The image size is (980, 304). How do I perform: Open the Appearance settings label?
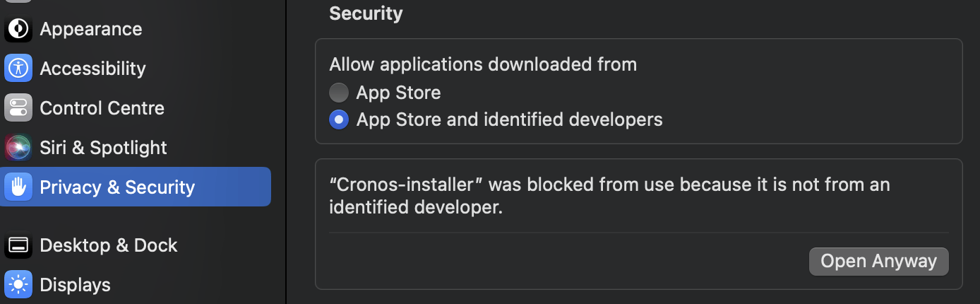[91, 29]
